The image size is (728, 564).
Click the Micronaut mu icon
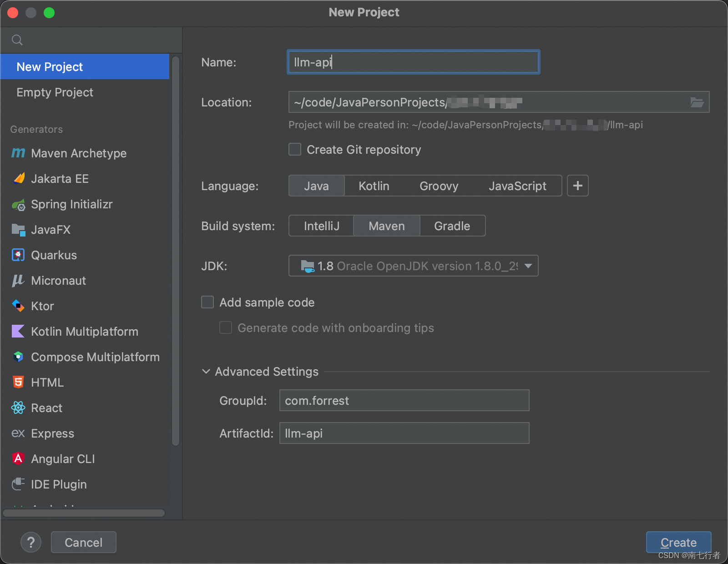pos(18,281)
